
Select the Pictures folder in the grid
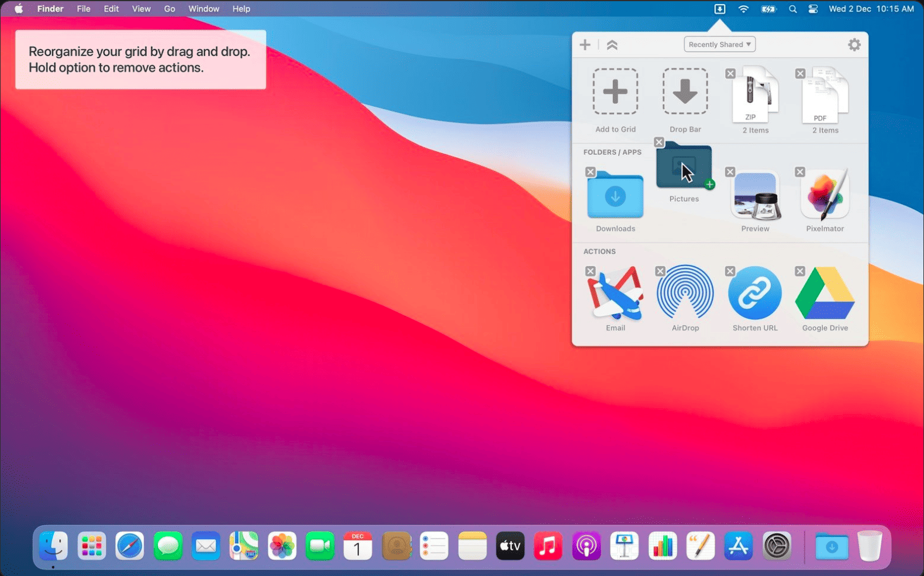click(684, 173)
